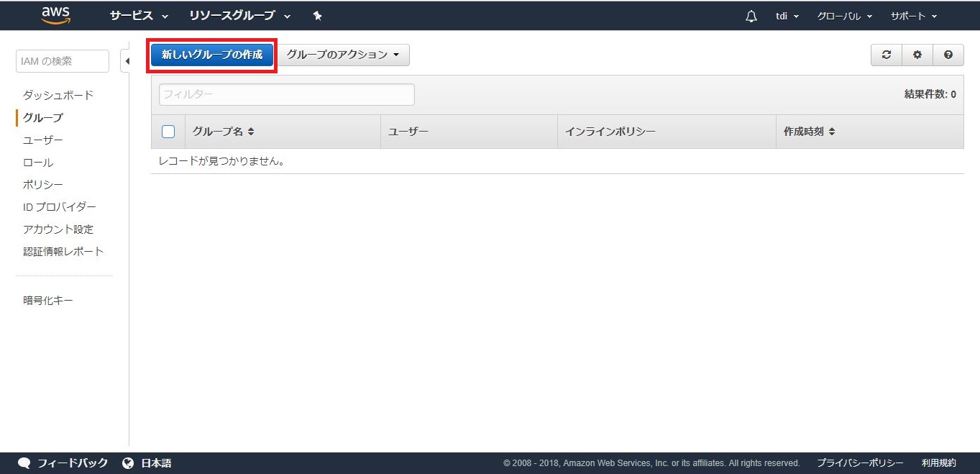980x474 pixels.
Task: Click the help question mark icon
Action: (x=948, y=55)
